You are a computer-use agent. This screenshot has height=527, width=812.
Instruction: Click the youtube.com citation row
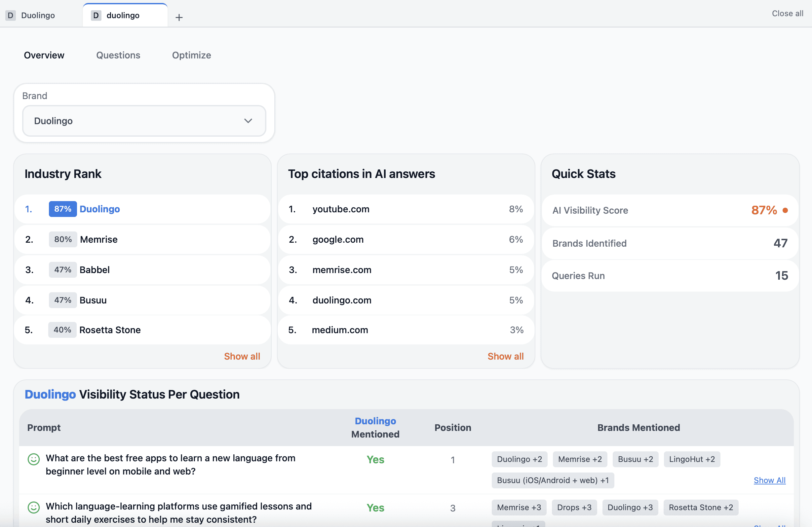click(x=341, y=209)
